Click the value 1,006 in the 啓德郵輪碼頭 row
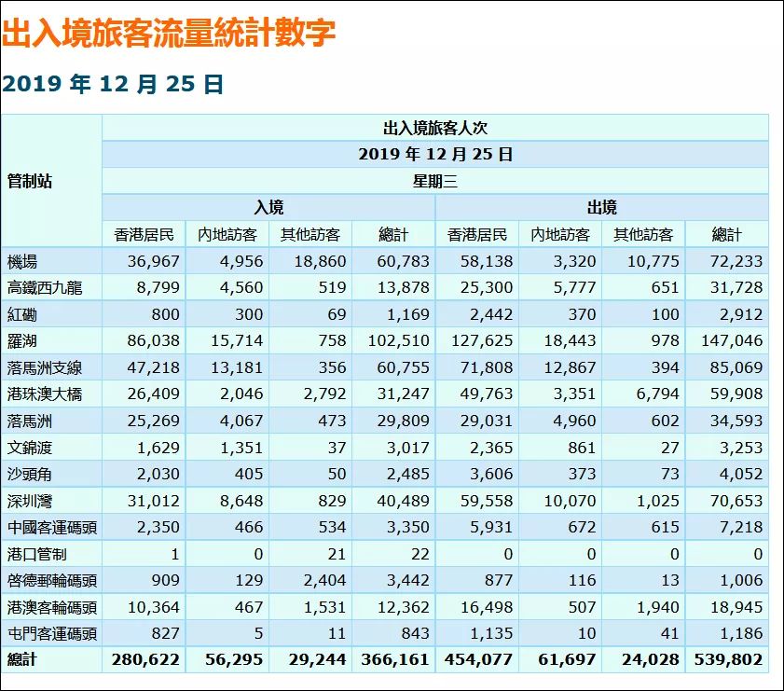Screen dimensions: 784x691 pos(741,581)
